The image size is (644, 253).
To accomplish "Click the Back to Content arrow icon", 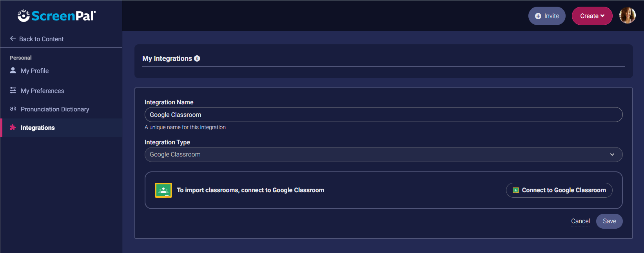I will 13,38.
